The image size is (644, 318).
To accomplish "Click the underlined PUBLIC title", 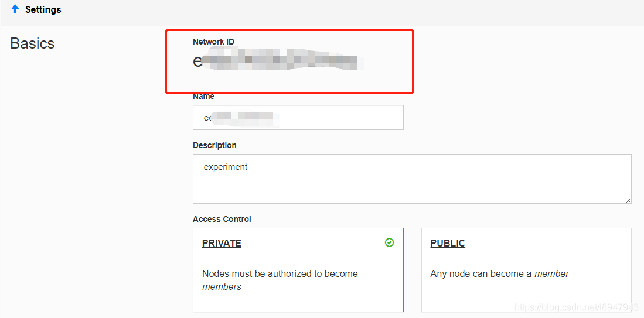I will coord(448,243).
